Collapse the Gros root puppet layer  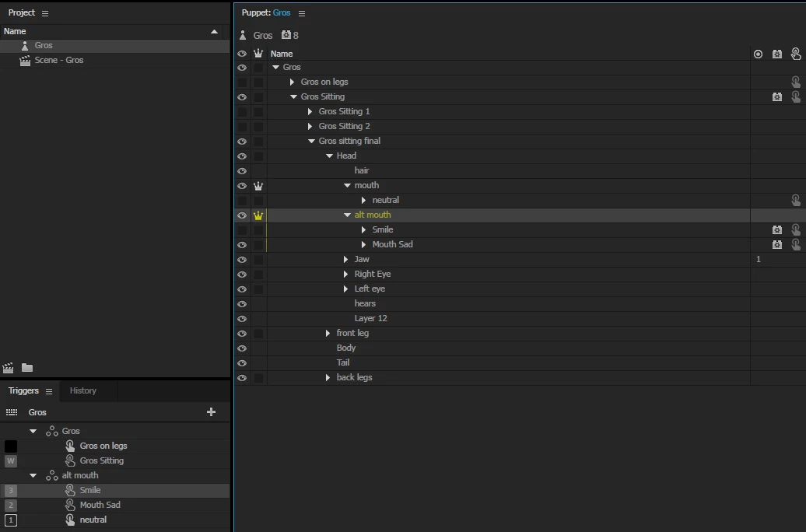[276, 68]
